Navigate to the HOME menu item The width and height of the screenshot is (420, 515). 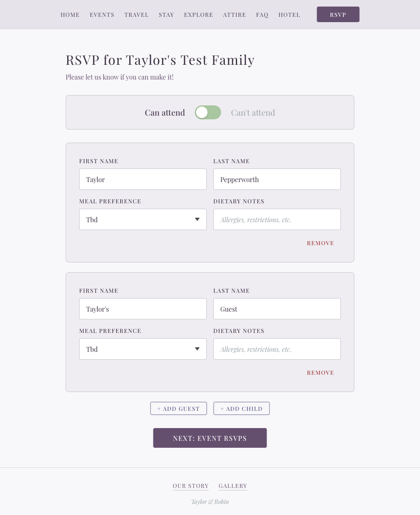tap(70, 15)
